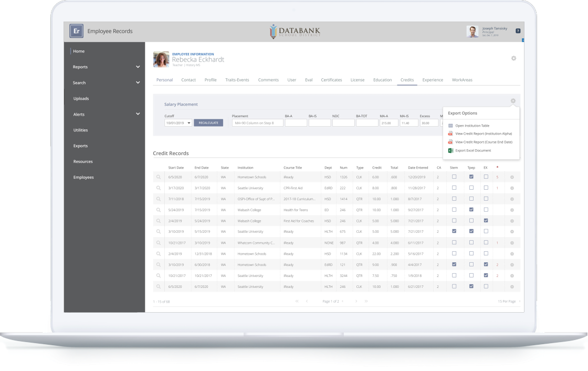Switch to the Education tab
The height and width of the screenshot is (371, 588).
click(382, 80)
